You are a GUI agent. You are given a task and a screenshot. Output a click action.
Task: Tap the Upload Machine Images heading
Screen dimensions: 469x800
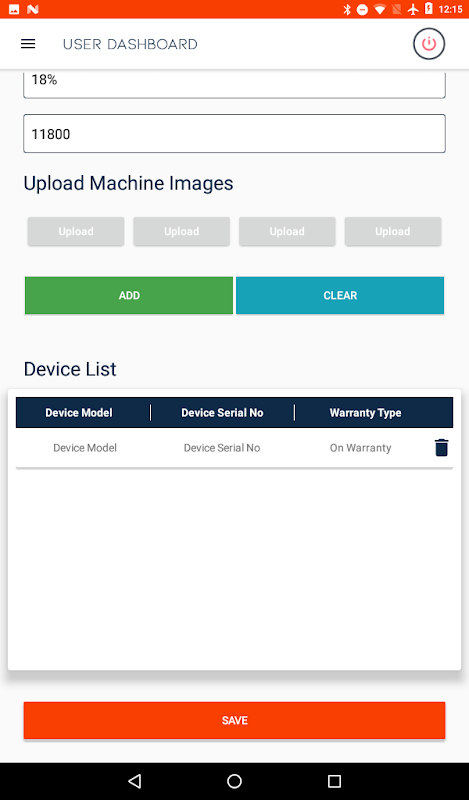click(129, 183)
